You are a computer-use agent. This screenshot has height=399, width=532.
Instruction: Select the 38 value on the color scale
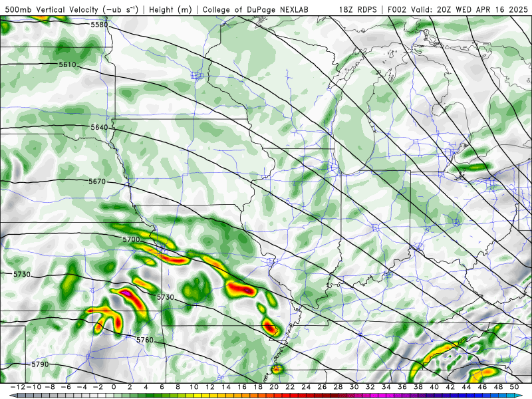pyautogui.click(x=418, y=387)
